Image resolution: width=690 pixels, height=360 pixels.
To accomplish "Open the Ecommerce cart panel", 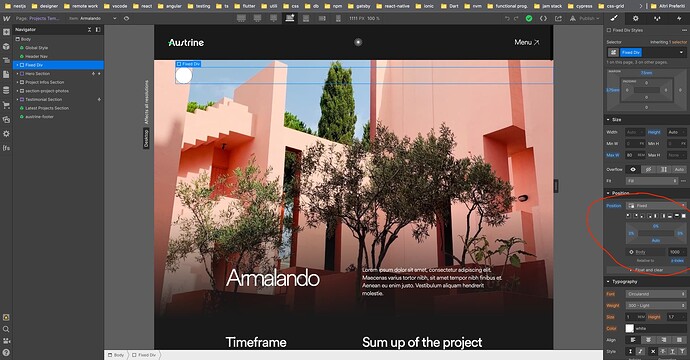I will 6,105.
